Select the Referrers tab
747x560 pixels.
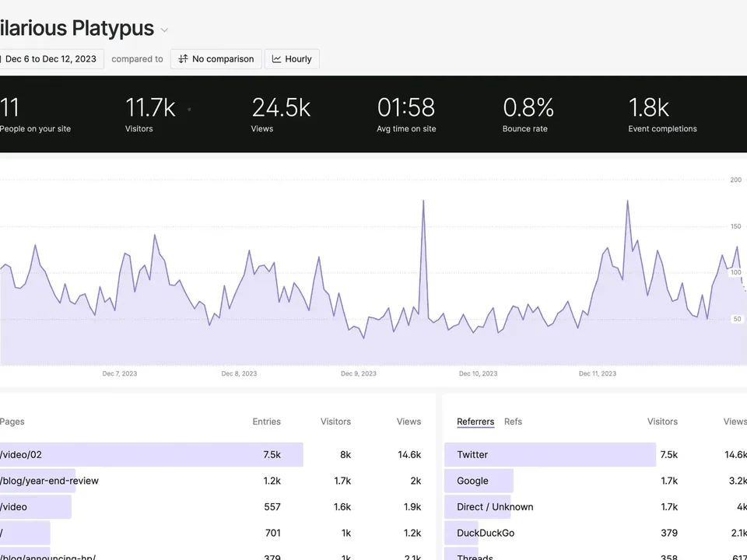475,422
